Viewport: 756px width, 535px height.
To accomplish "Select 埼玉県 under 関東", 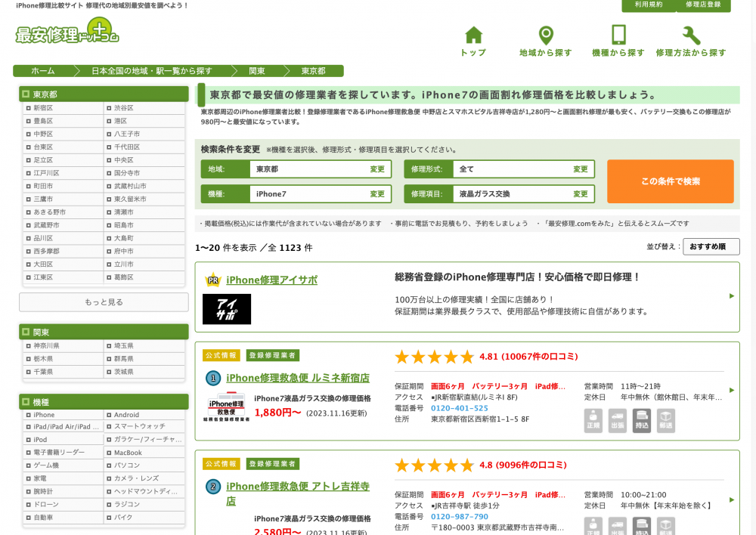I will click(124, 345).
